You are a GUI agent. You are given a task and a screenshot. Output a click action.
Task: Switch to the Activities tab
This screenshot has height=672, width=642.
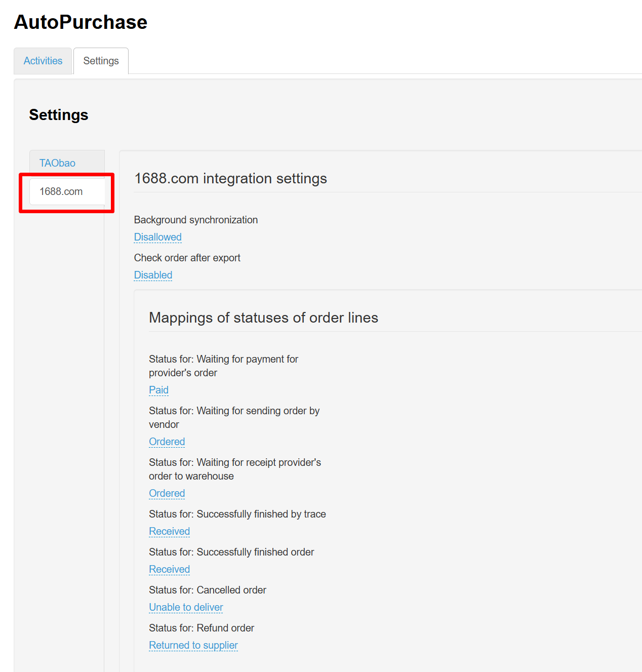(43, 61)
